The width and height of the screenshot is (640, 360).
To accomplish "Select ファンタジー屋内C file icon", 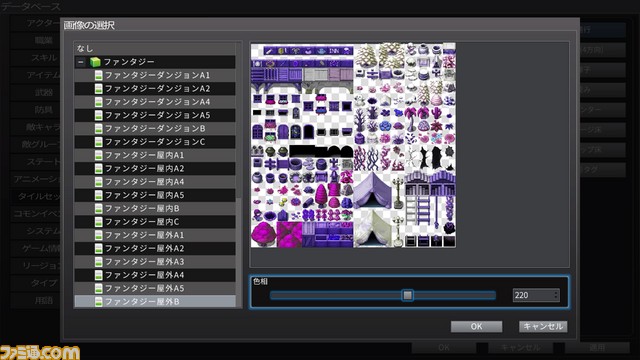I will tap(98, 222).
